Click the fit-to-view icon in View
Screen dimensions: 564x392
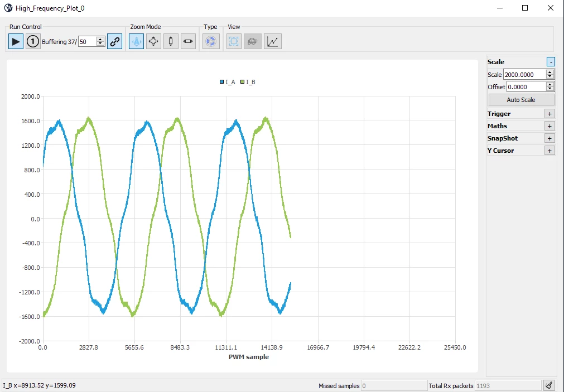[x=234, y=41]
